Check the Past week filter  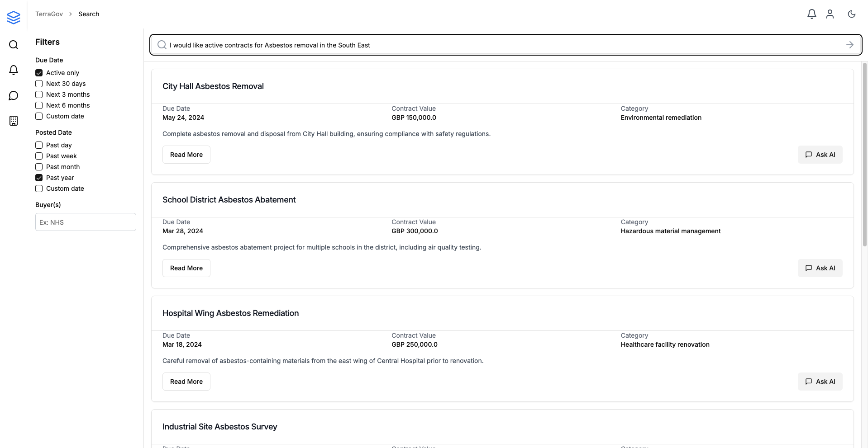tap(39, 156)
